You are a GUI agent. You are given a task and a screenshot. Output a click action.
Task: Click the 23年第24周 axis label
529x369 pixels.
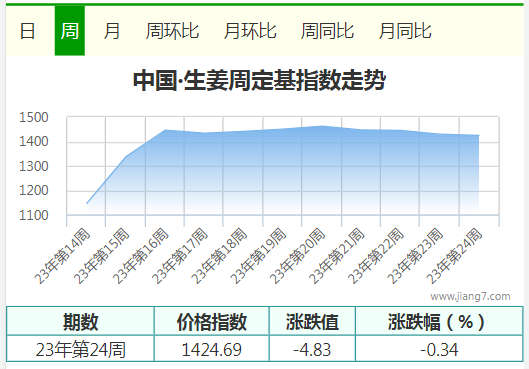[x=454, y=256]
